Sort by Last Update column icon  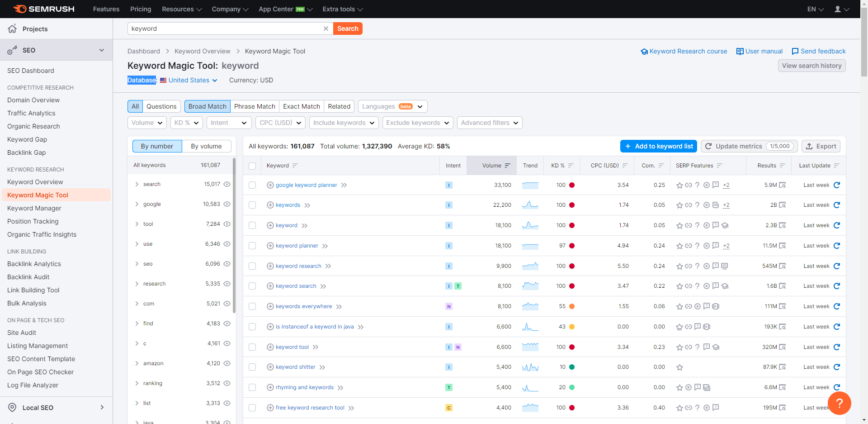click(x=836, y=166)
